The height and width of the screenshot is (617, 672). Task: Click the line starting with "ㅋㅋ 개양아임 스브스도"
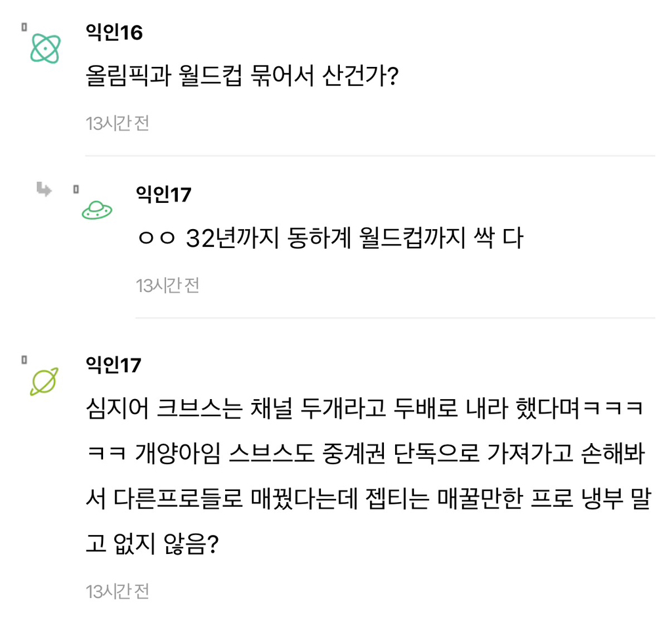coord(367,454)
